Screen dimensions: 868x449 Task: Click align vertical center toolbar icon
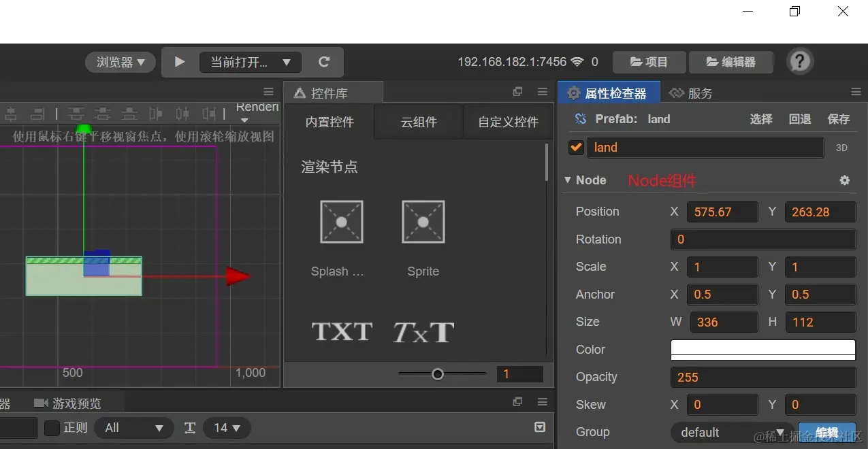103,114
